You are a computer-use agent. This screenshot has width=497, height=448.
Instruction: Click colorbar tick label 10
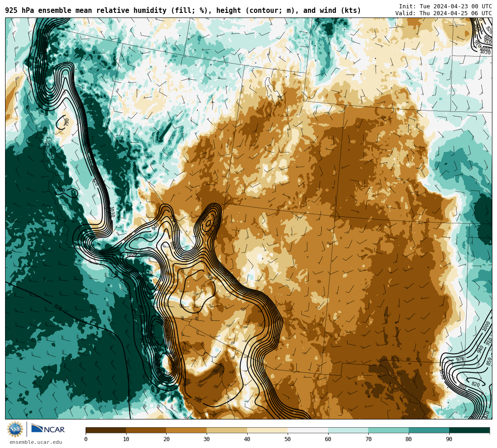(x=126, y=439)
